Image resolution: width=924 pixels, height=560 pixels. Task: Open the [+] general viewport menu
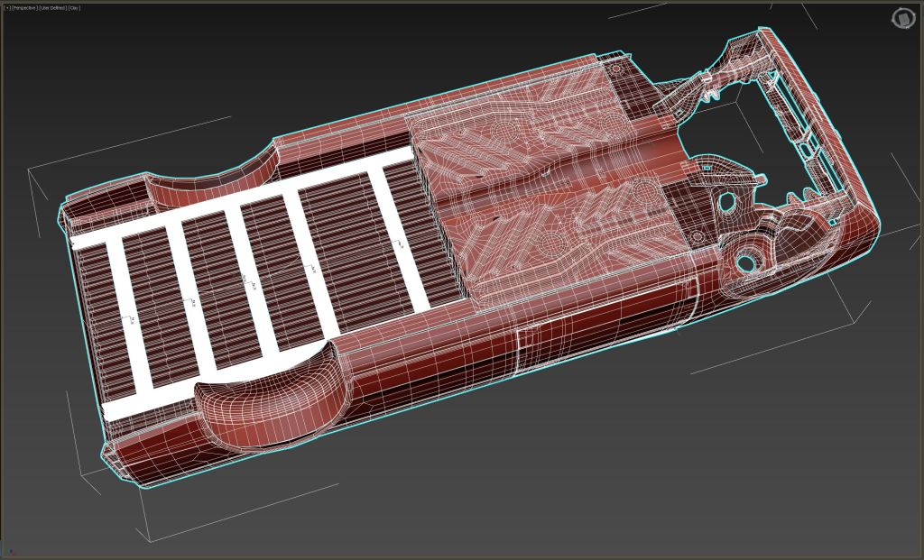[x=6, y=7]
